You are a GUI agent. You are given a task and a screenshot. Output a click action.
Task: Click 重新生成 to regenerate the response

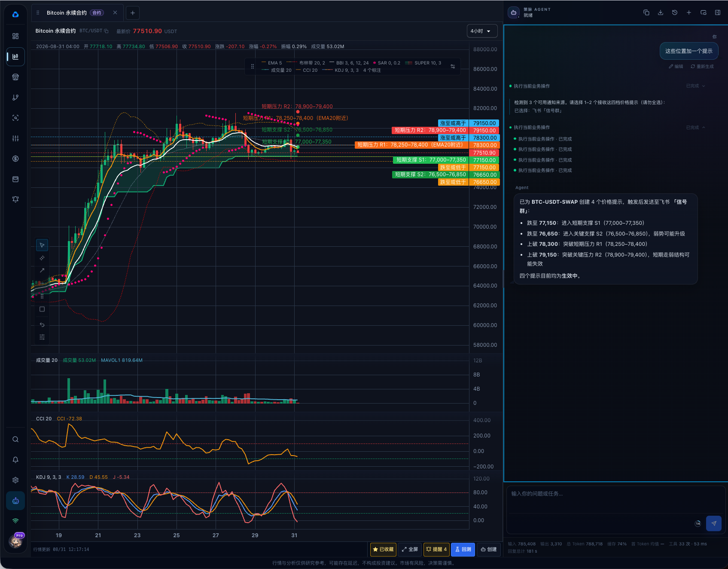[702, 66]
